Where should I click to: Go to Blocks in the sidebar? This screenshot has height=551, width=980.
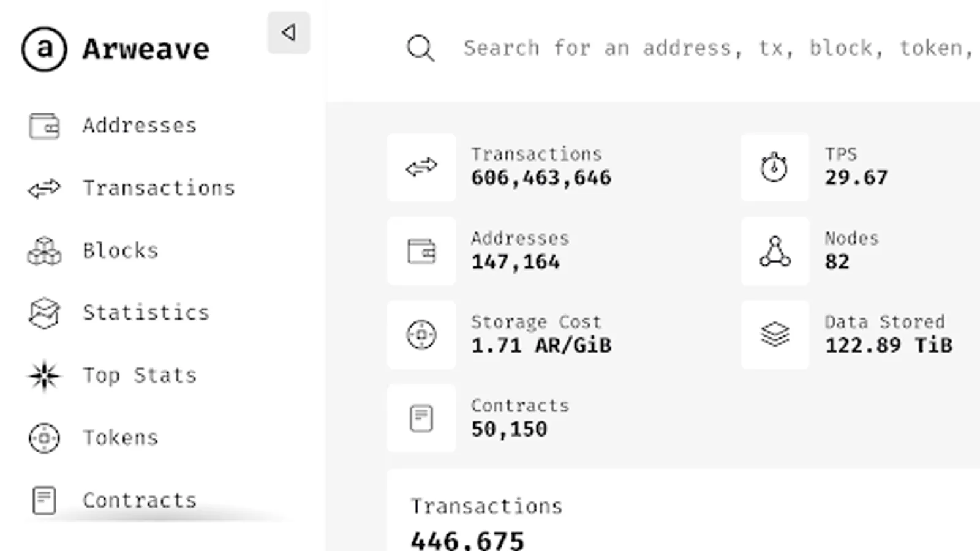click(x=120, y=251)
